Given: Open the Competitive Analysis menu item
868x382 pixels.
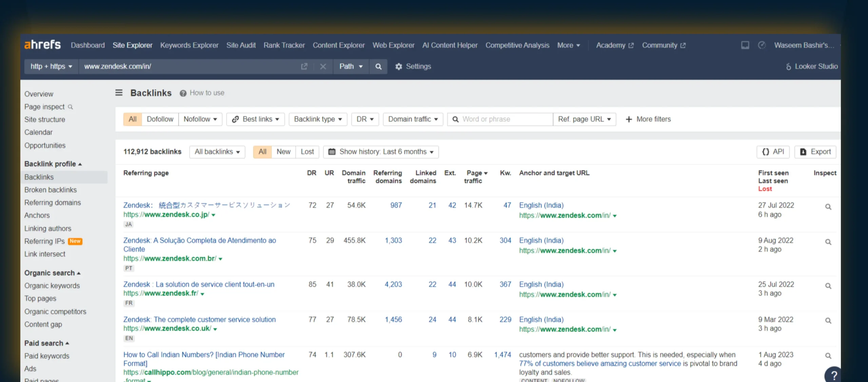Looking at the screenshot, I should point(517,45).
